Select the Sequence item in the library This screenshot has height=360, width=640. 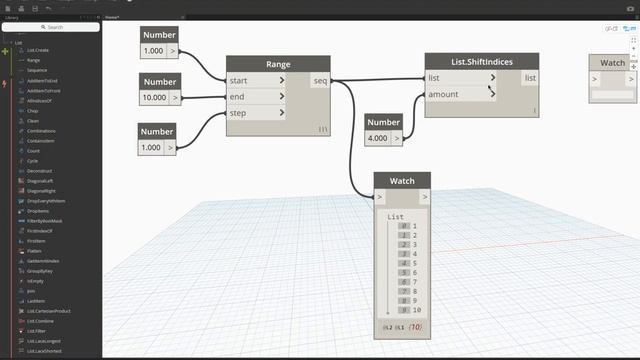click(37, 70)
